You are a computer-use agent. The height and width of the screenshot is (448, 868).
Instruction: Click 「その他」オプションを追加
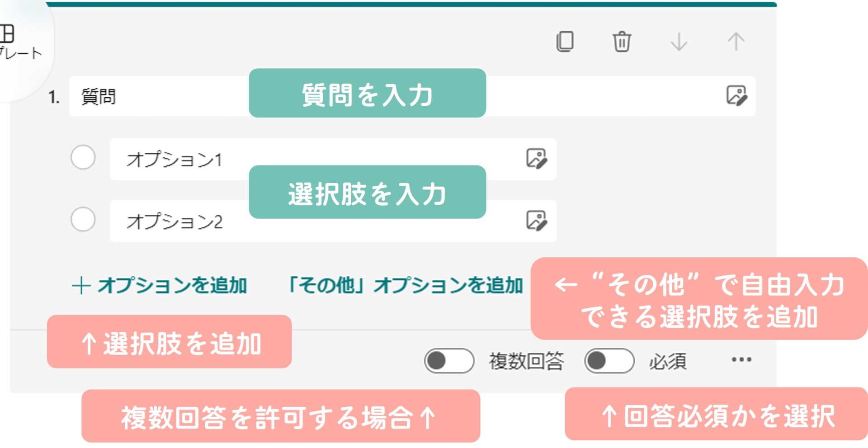click(x=406, y=286)
